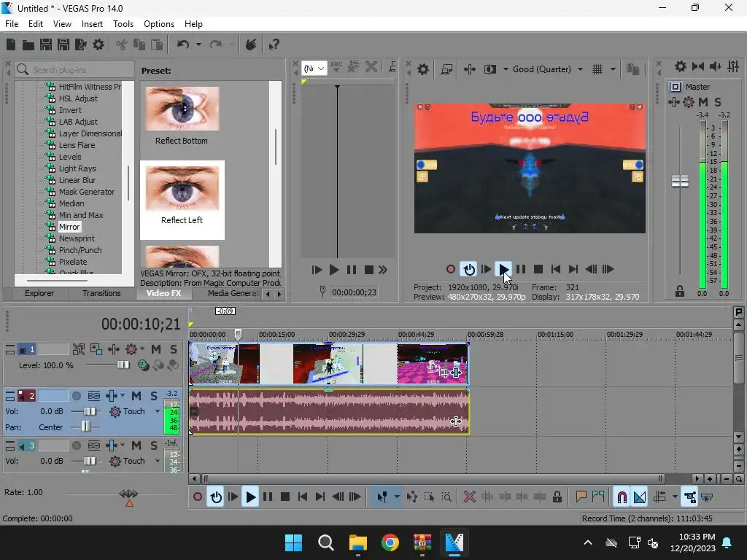The image size is (747, 560).
Task: Click track 2 Vol slider handle
Action: click(90, 411)
